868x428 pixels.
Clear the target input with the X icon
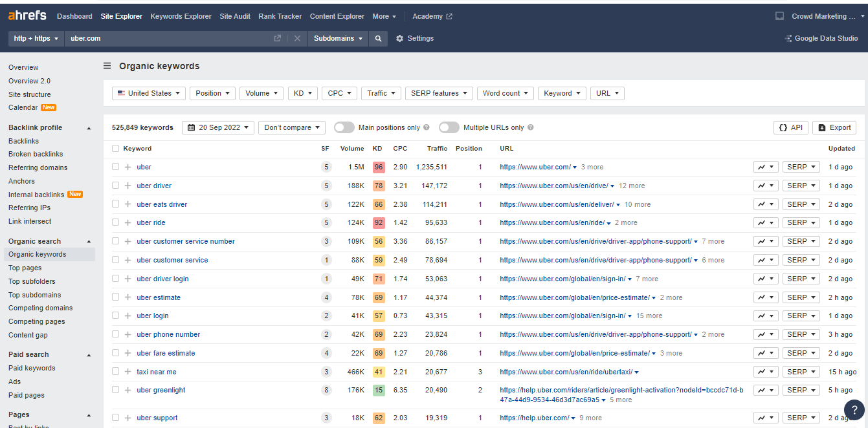(297, 38)
